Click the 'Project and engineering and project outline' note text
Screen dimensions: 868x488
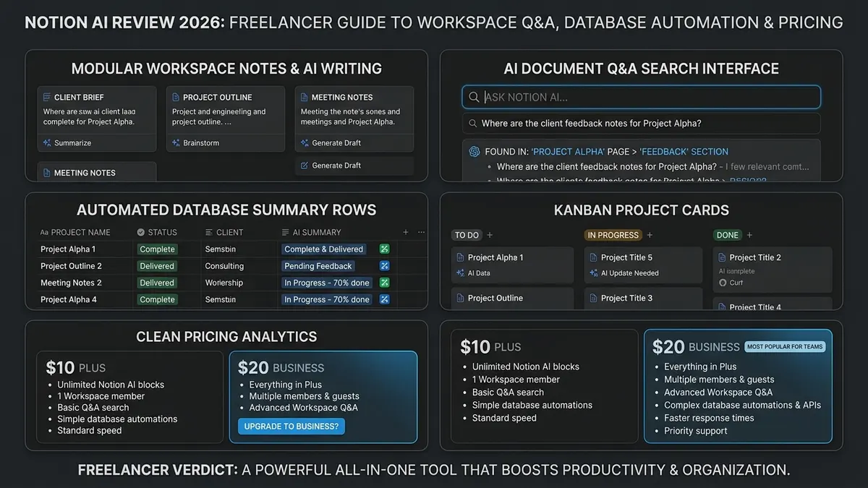[x=219, y=116]
